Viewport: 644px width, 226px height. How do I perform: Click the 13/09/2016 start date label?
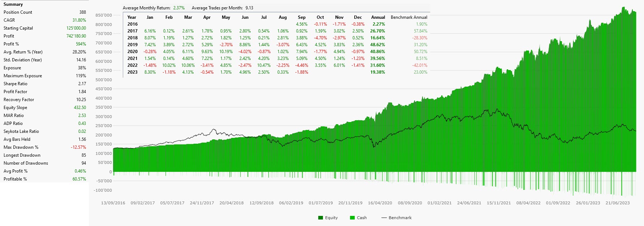pos(113,203)
